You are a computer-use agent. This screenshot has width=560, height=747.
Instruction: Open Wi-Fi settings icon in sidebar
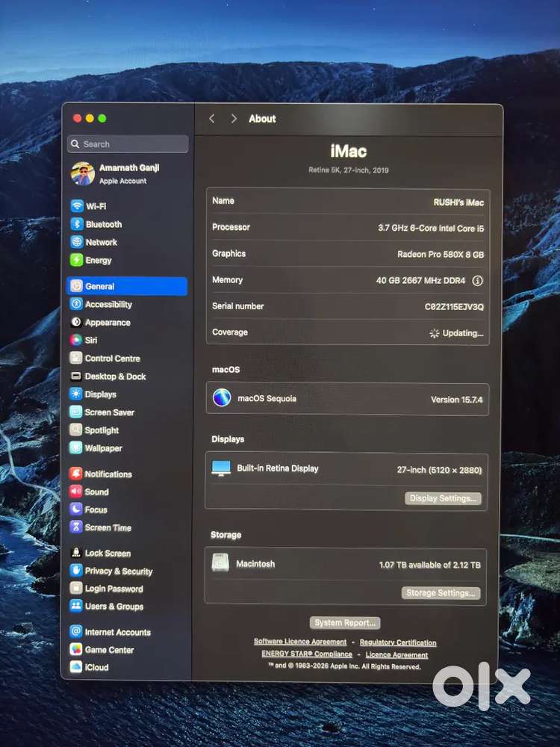click(77, 206)
